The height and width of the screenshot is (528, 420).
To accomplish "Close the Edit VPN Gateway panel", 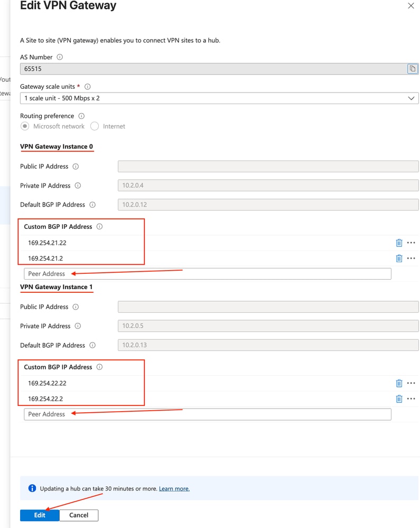I will (411, 6).
